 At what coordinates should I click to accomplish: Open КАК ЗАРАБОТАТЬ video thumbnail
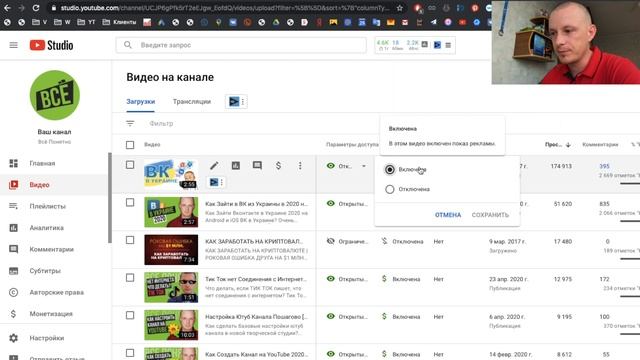click(171, 249)
